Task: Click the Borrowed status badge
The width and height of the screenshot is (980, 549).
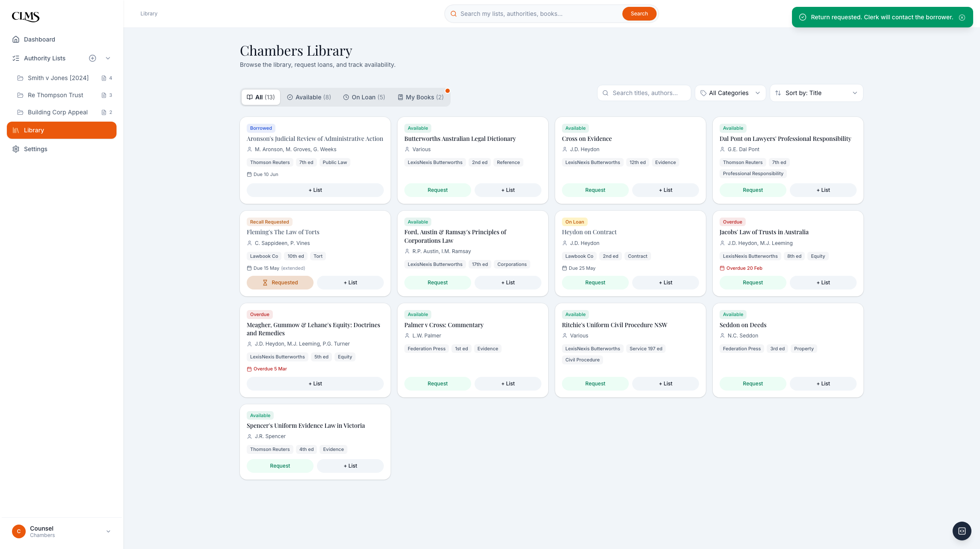Action: [x=261, y=128]
